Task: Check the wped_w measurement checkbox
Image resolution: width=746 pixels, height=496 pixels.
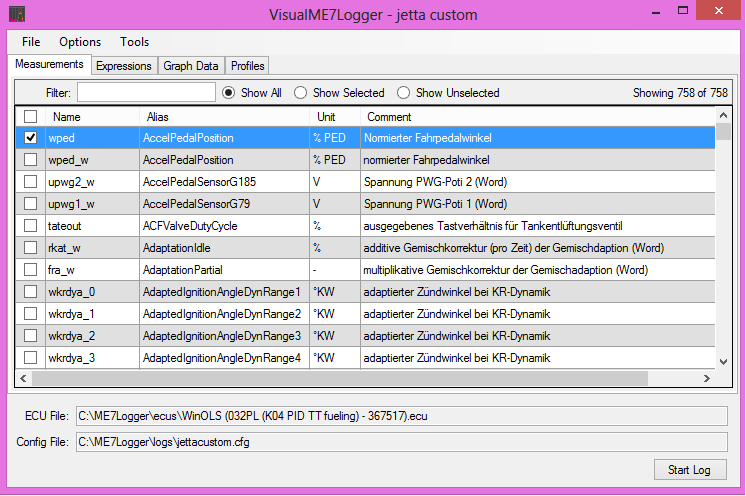Action: pyautogui.click(x=30, y=160)
